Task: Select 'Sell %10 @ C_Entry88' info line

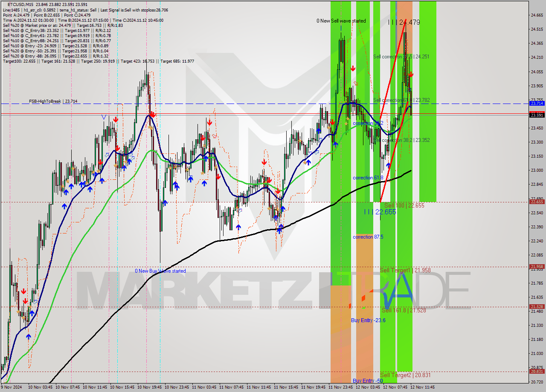Action: [x=57, y=41]
